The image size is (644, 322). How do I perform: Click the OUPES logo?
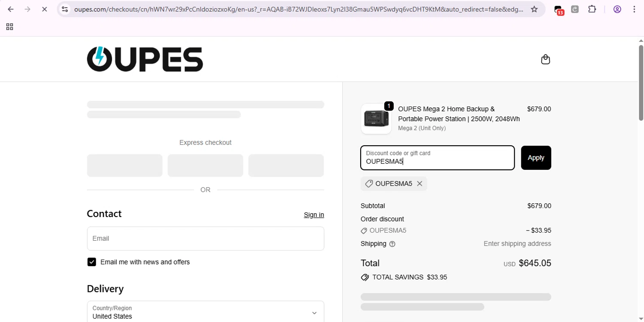(145, 59)
